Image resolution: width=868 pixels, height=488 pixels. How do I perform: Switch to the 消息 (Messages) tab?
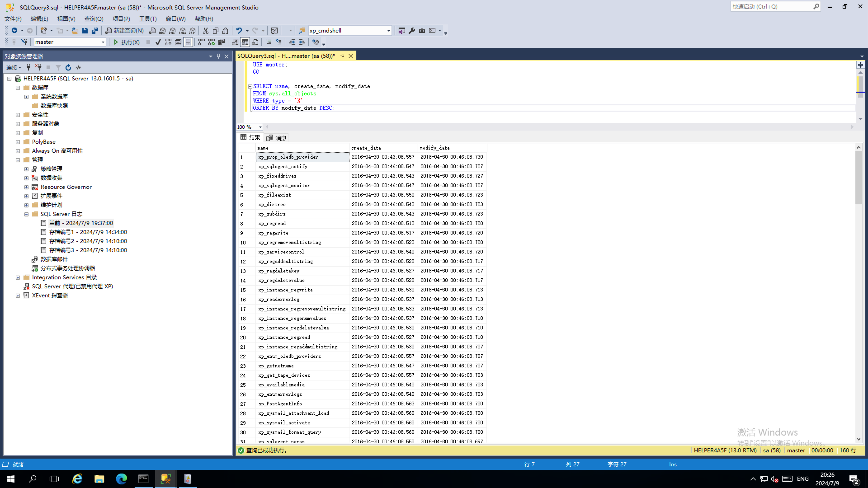[277, 138]
